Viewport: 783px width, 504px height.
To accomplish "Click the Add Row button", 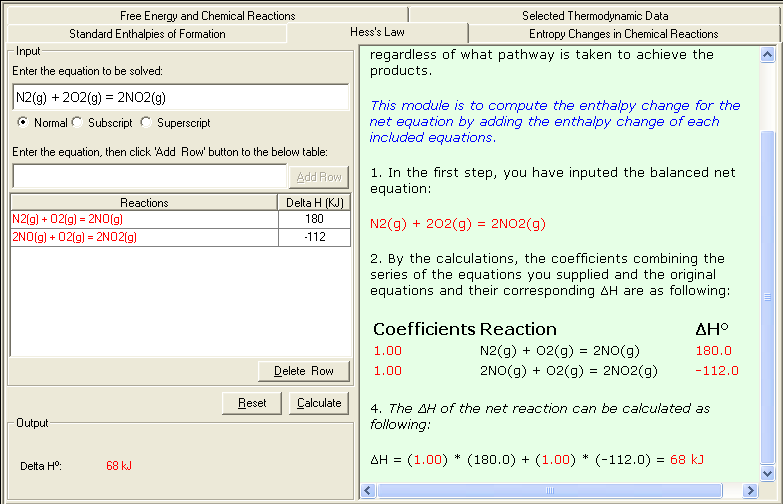I will tap(319, 177).
